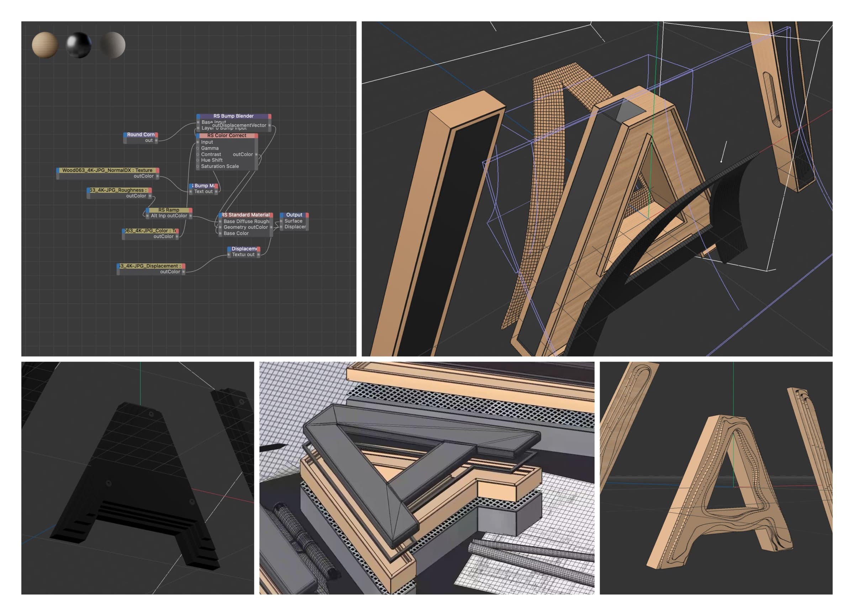This screenshot has width=854, height=616.
Task: Select the RS Standard Material node title
Action: click(246, 215)
